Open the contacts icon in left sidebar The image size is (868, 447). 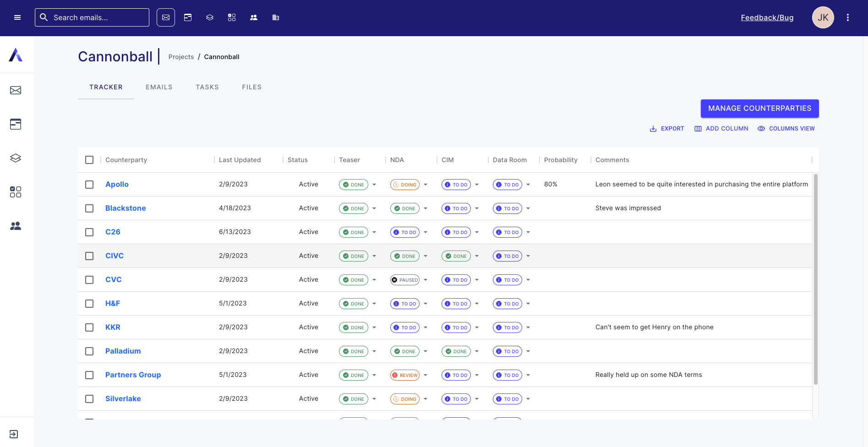[16, 226]
